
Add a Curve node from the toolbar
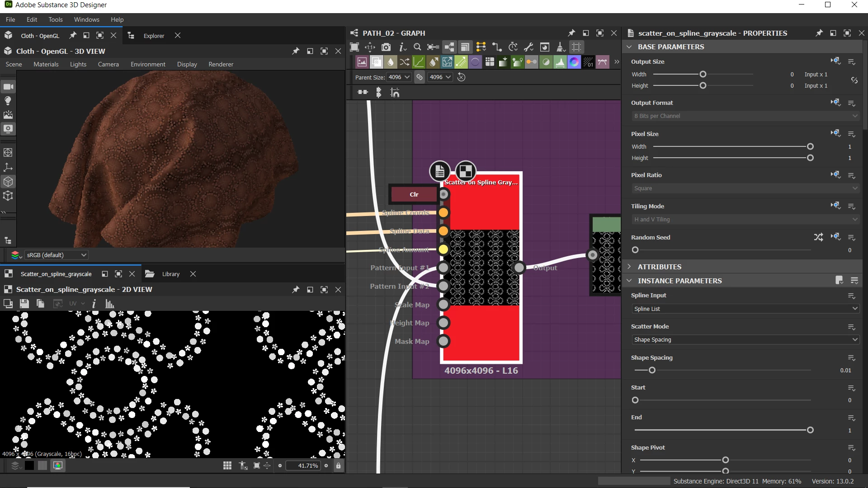419,62
